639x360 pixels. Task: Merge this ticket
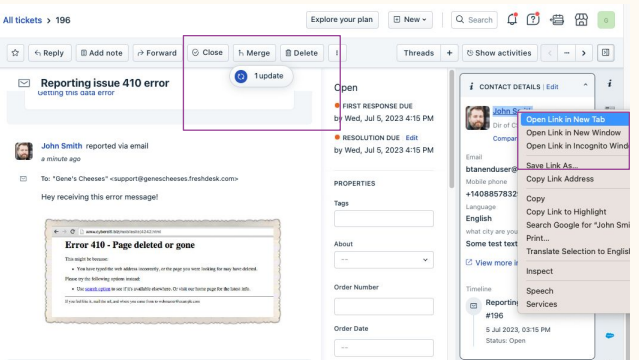[254, 53]
